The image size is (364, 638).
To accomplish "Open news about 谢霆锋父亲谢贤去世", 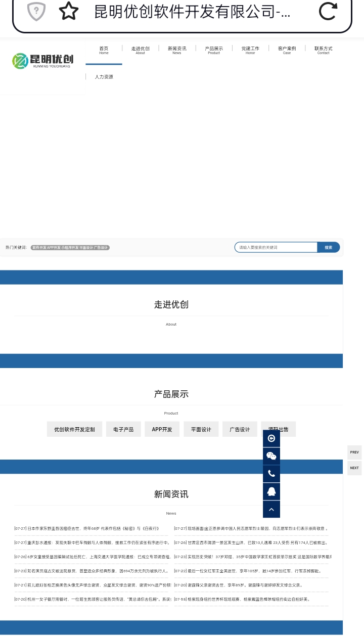I will click(x=239, y=585).
